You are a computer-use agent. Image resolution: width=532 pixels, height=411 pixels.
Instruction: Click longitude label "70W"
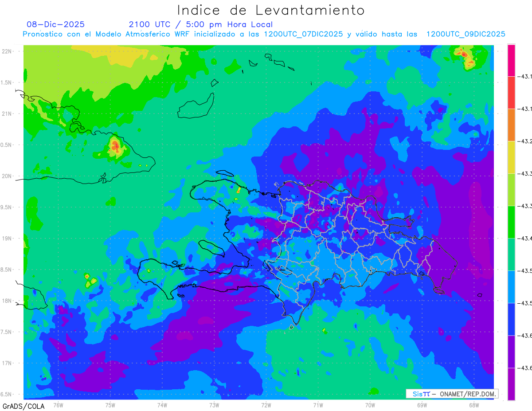pyautogui.click(x=370, y=405)
